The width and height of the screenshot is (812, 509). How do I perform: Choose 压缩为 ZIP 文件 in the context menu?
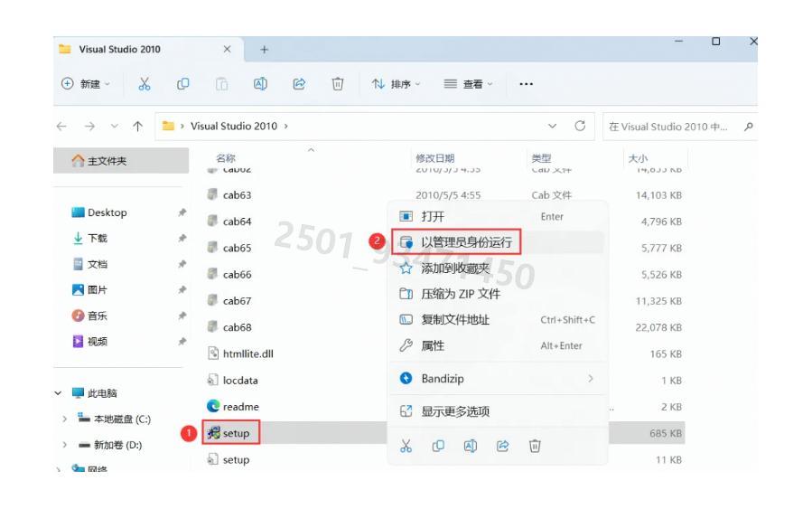498,294
